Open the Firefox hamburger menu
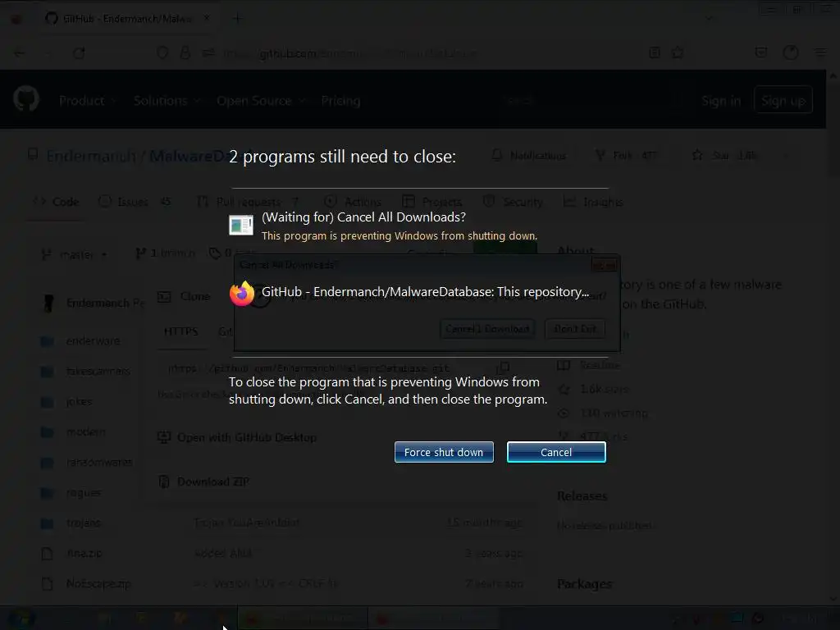The image size is (840, 630). (820, 52)
